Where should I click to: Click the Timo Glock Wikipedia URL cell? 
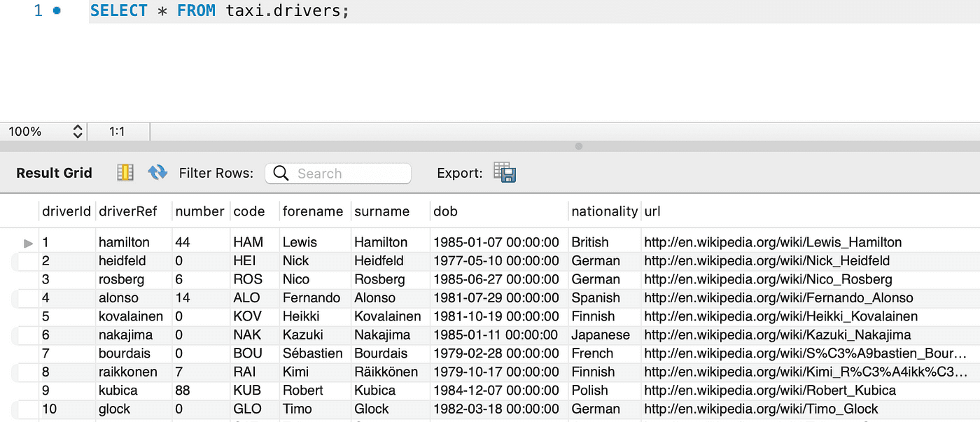pyautogui.click(x=761, y=409)
